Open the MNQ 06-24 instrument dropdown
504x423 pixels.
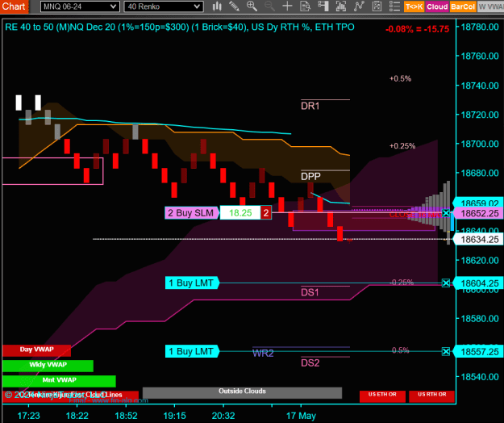[80, 6]
